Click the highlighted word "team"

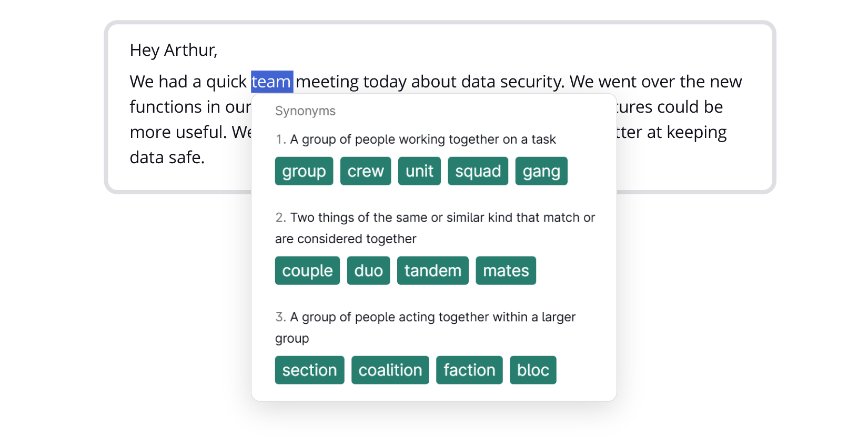[271, 82]
